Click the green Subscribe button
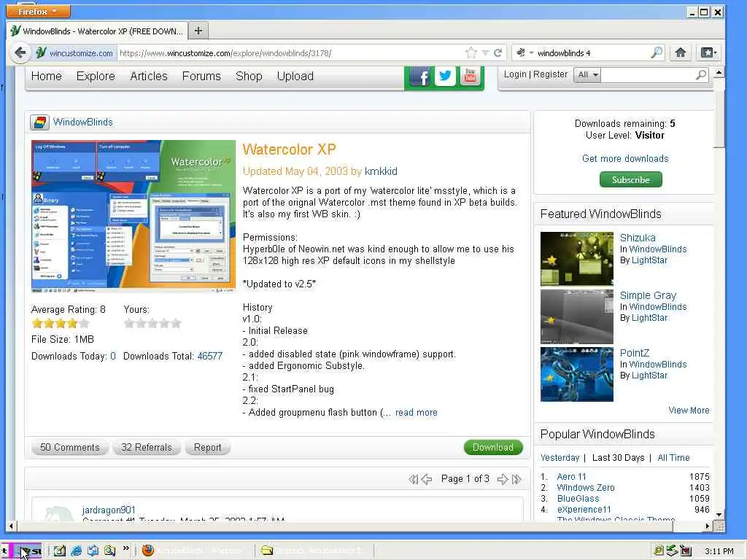 [631, 180]
